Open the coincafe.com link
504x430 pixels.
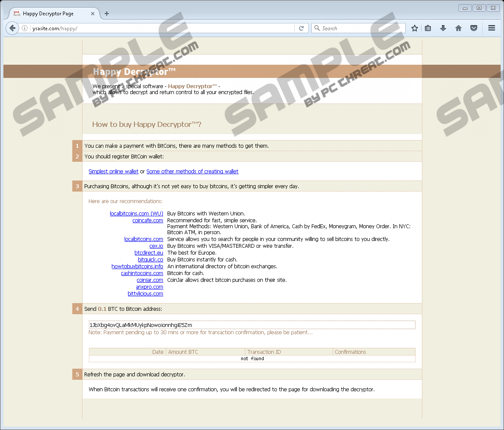(148, 221)
